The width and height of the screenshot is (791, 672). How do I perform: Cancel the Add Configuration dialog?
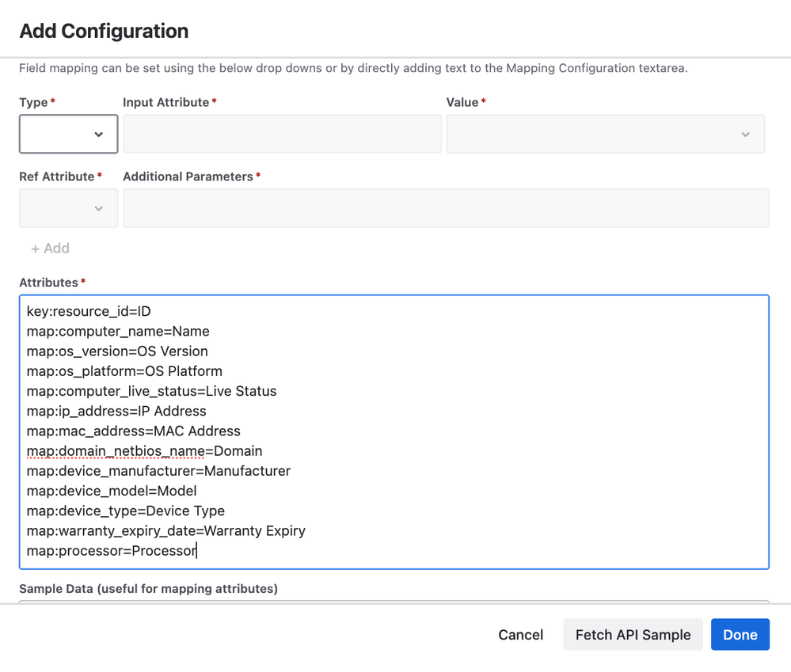tap(520, 635)
